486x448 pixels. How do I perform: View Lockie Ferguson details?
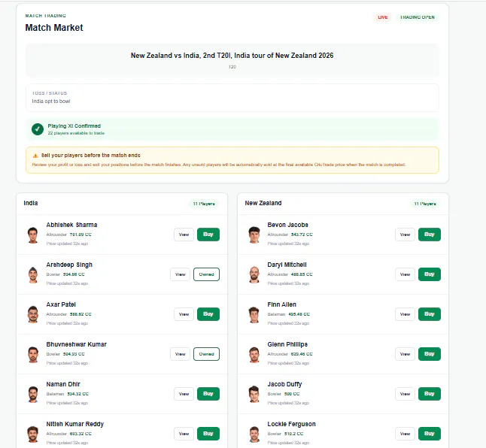[405, 434]
